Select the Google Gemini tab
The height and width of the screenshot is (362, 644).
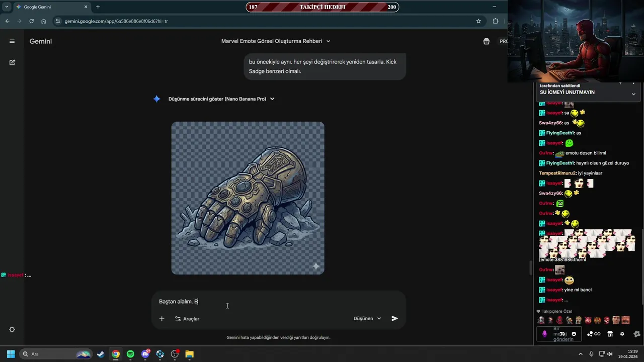[x=51, y=7]
